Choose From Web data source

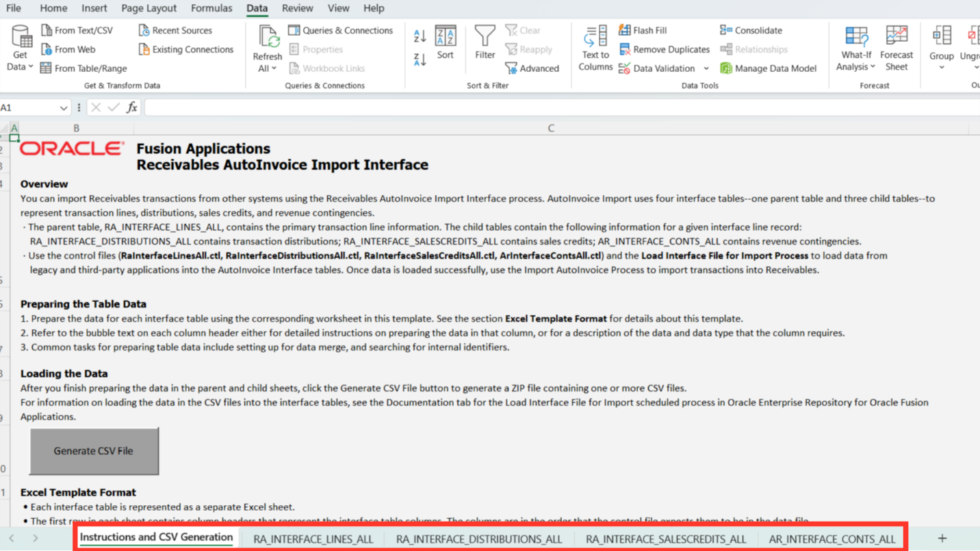(68, 49)
